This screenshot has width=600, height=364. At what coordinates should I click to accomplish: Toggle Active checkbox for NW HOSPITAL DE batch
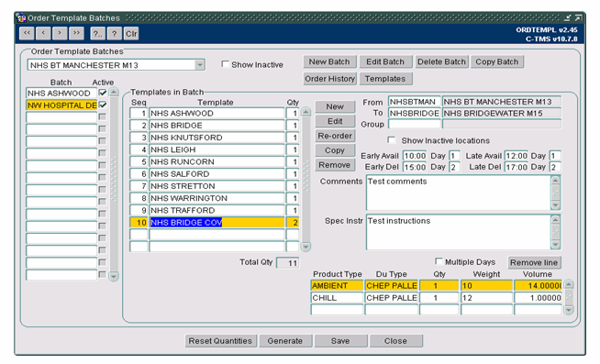pos(103,105)
